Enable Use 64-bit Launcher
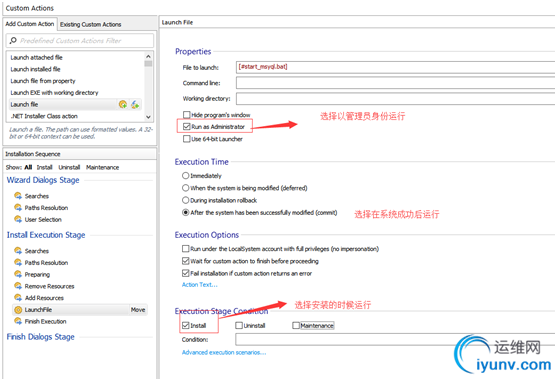557x381 pixels. pyautogui.click(x=186, y=139)
